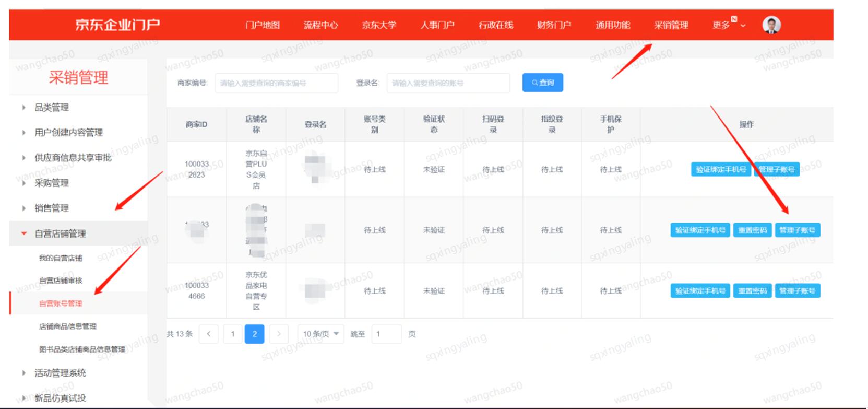Go to 门户地图 in top navigation

(262, 25)
